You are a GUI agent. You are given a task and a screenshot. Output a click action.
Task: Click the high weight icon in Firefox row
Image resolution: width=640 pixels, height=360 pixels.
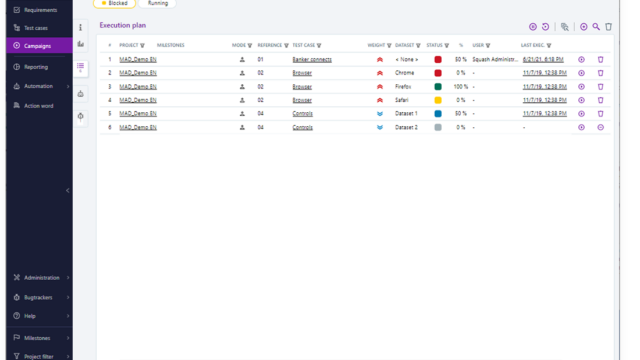[x=380, y=87]
